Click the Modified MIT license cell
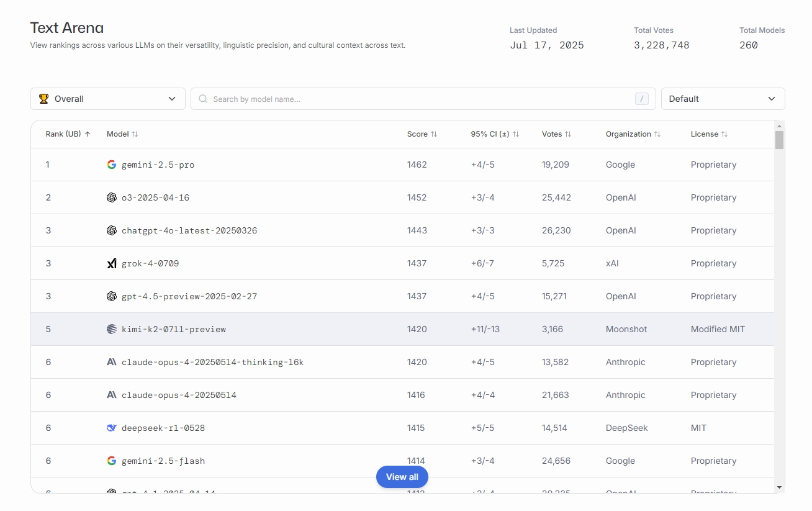Screen dimensions: 812x511 [718, 329]
